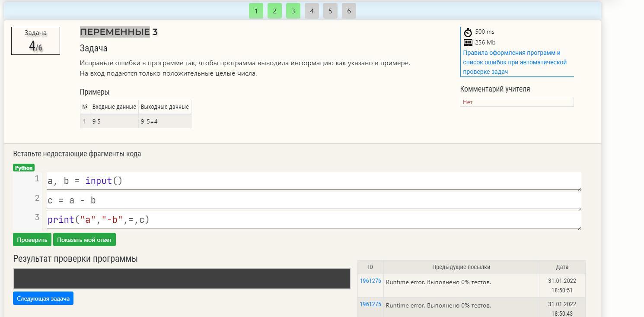644x317 pixels.
Task: Select task number 4 tab
Action: (312, 11)
